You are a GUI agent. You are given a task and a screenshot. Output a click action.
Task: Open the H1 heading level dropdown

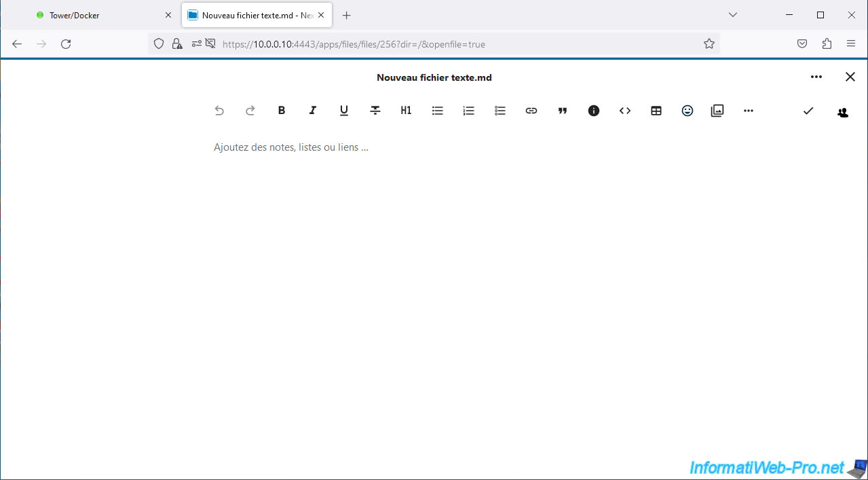(x=406, y=111)
